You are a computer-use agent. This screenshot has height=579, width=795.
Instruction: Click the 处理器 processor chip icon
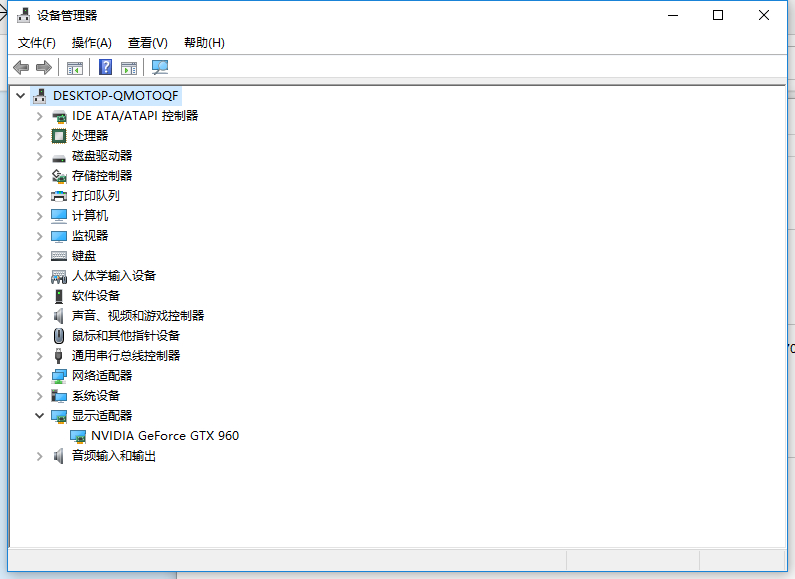tap(59, 136)
